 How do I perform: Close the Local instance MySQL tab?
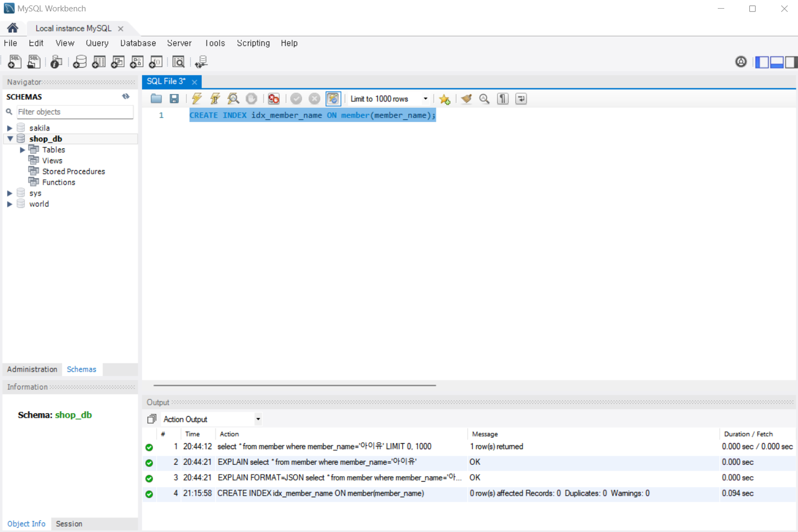pyautogui.click(x=120, y=29)
